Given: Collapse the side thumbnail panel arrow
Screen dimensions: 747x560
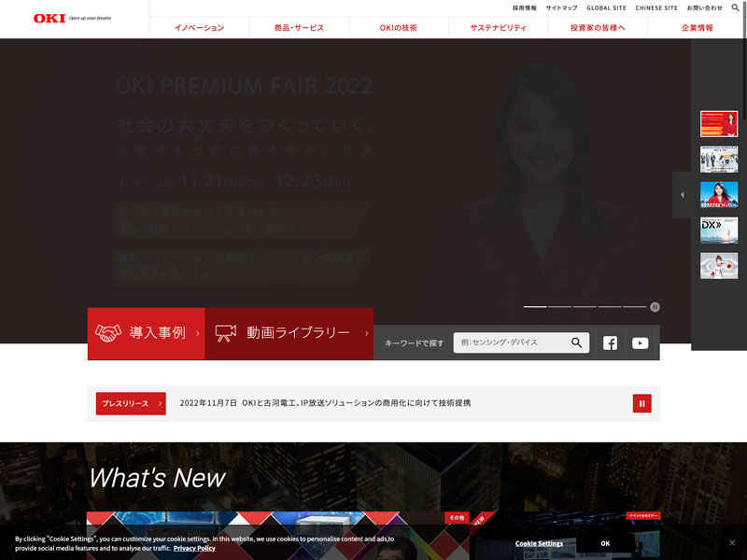Looking at the screenshot, I should coord(682,195).
